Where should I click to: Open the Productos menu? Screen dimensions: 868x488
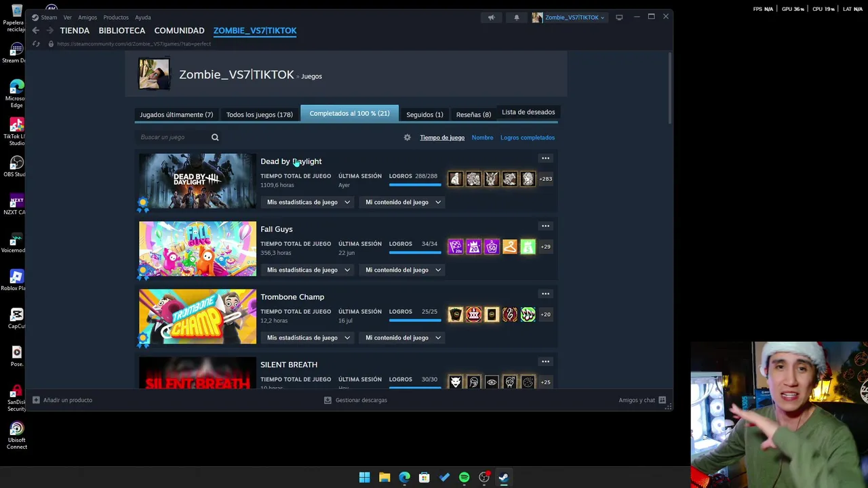116,18
